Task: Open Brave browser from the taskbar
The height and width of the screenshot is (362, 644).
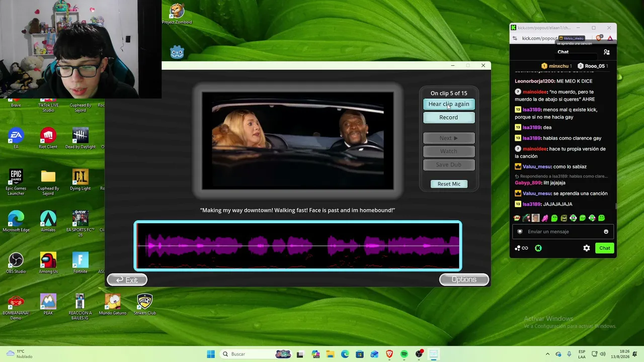Action: pos(389,354)
